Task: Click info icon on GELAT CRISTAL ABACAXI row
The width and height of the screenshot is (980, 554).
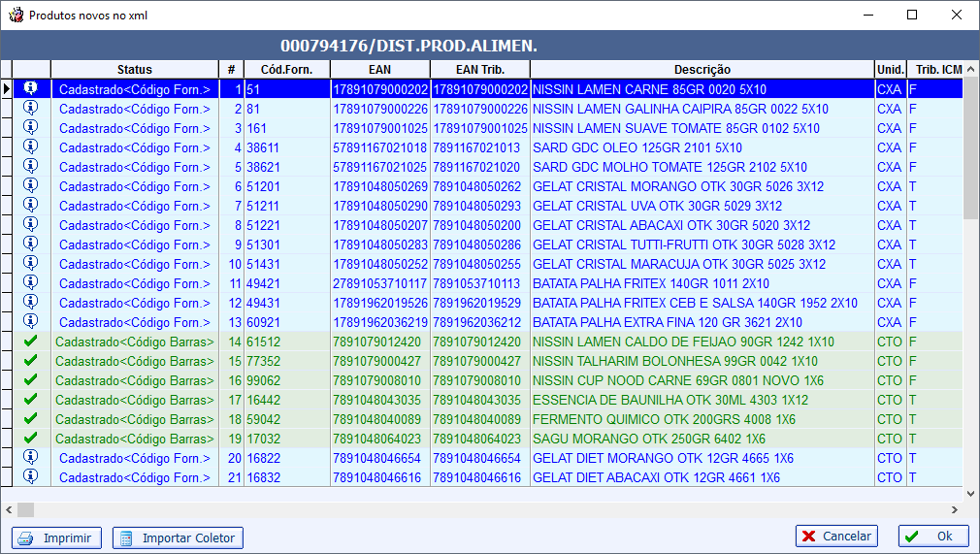Action: point(31,224)
